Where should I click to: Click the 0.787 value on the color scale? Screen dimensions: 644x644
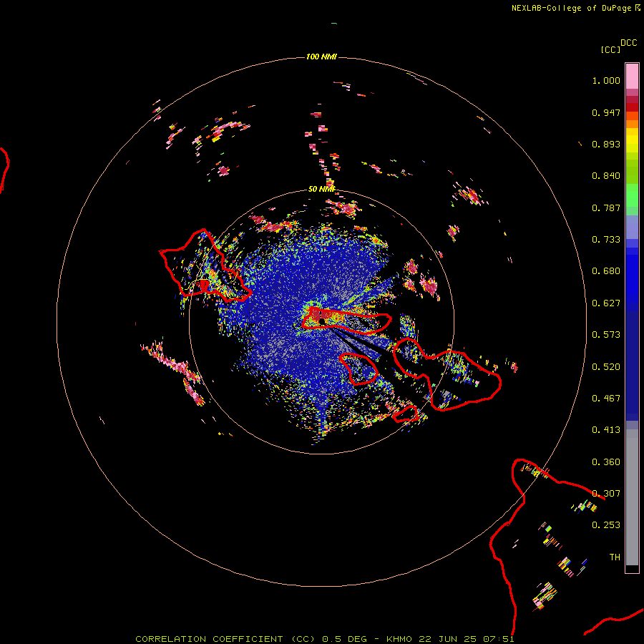point(606,208)
